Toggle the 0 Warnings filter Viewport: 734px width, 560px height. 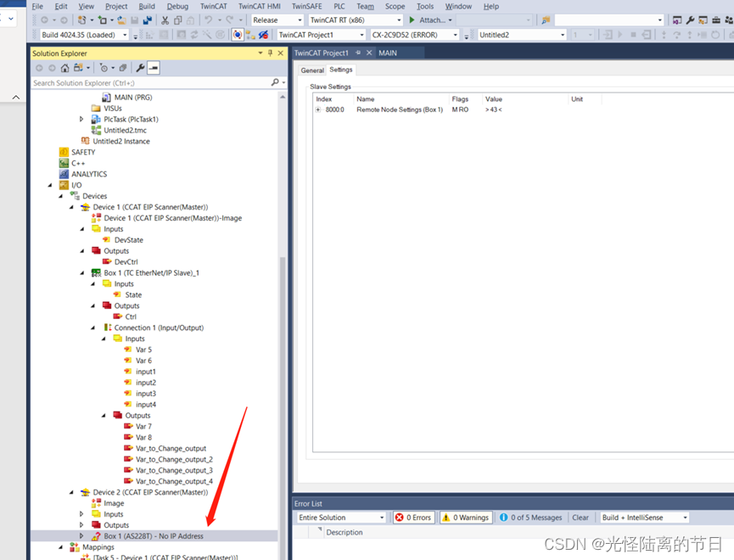click(x=466, y=518)
